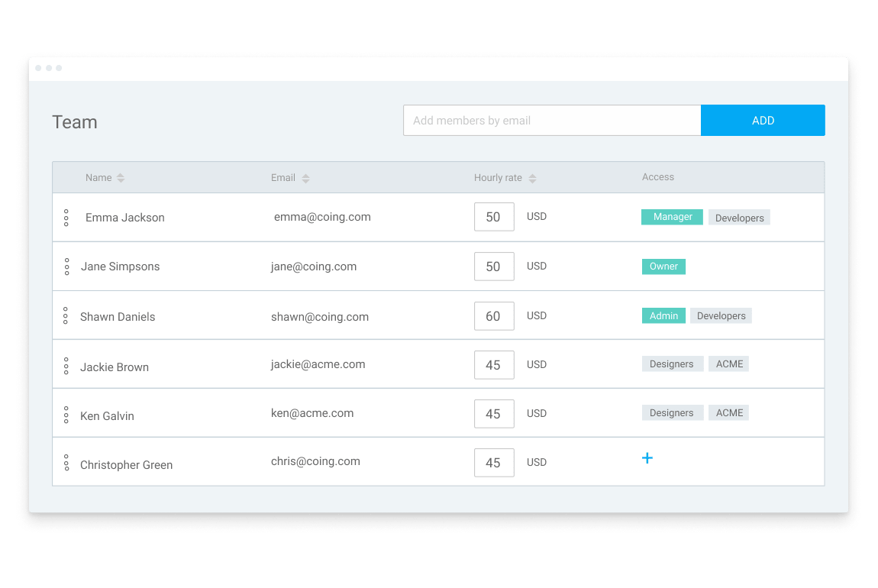The image size is (878, 588).
Task: Select the drag handle for Shawn Daniels
Action: coord(66,315)
